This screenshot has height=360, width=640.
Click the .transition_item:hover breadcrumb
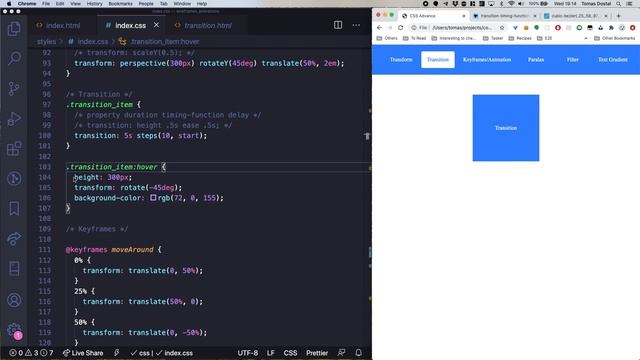click(159, 42)
